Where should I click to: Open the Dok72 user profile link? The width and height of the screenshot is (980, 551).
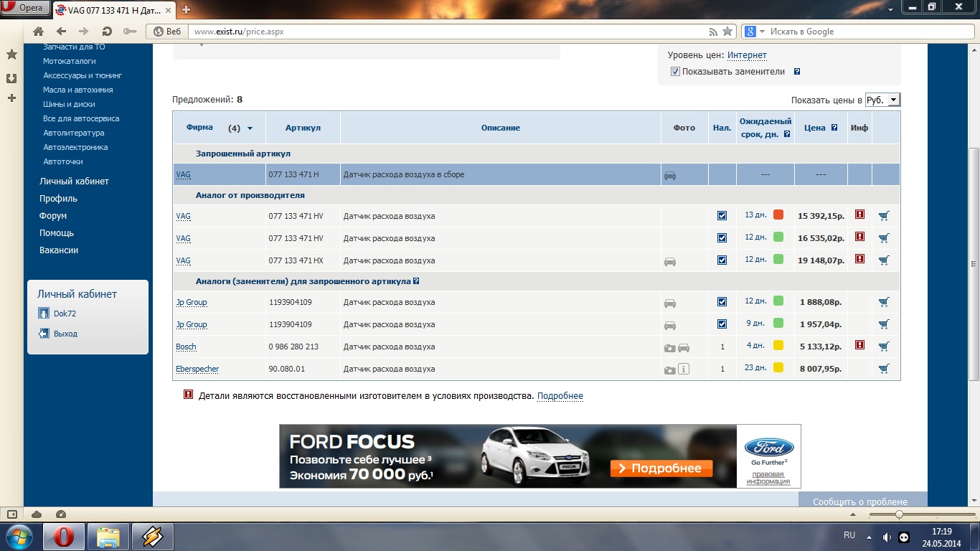pyautogui.click(x=65, y=314)
